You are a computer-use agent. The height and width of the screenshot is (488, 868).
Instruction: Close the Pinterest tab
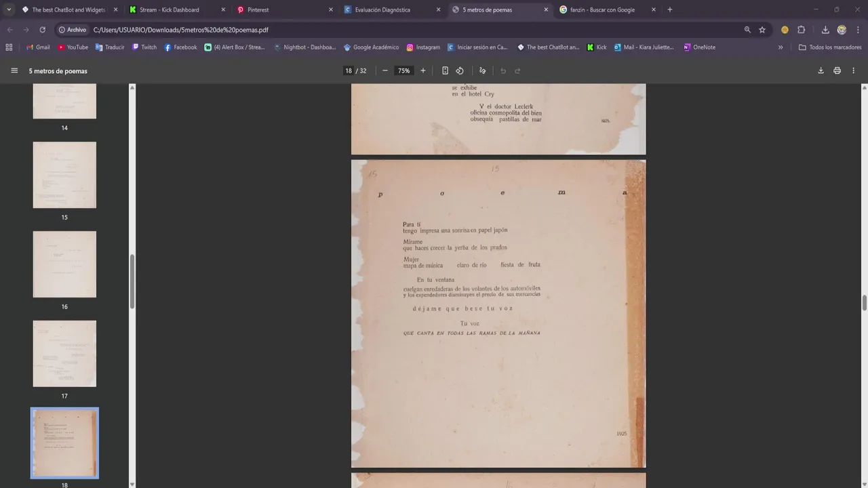pyautogui.click(x=331, y=9)
